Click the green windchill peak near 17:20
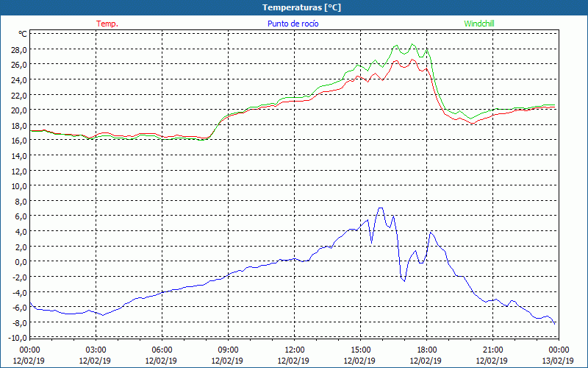The width and height of the screenshot is (588, 368). click(x=412, y=44)
